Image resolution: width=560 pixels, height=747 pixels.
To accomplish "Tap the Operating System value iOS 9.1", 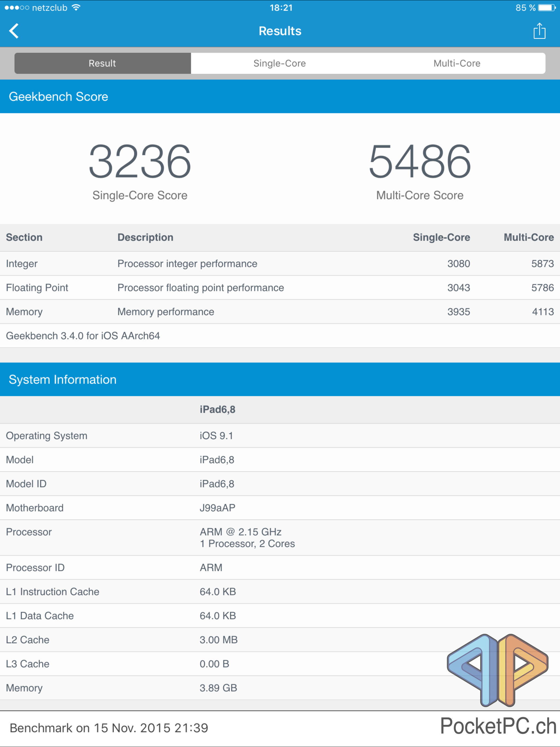I will coord(216,436).
